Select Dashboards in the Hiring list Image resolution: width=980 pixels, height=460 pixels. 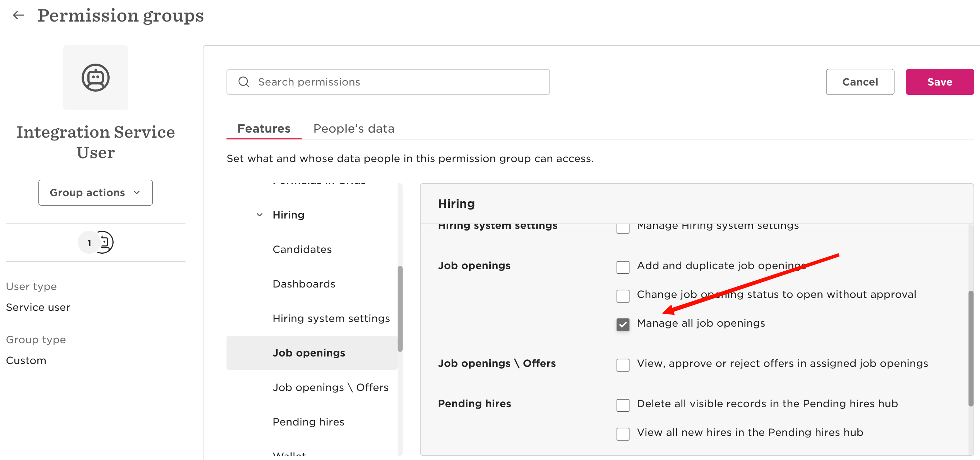click(x=304, y=284)
